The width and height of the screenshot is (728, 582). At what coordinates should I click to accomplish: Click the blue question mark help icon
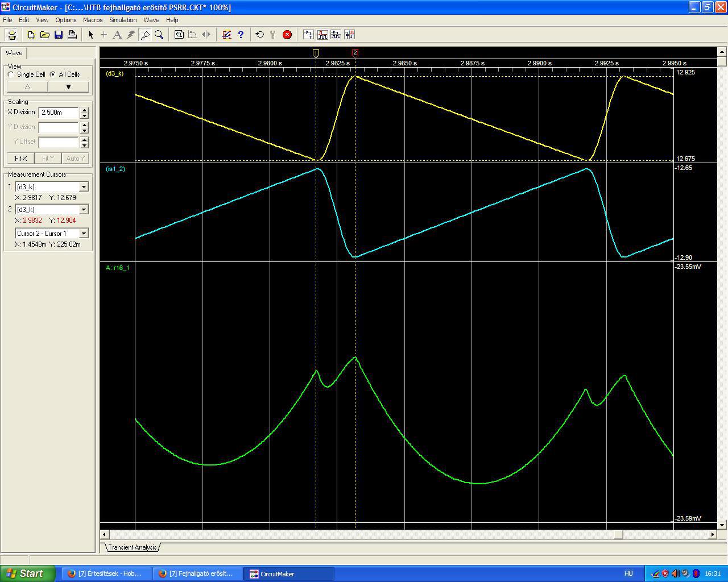click(240, 35)
